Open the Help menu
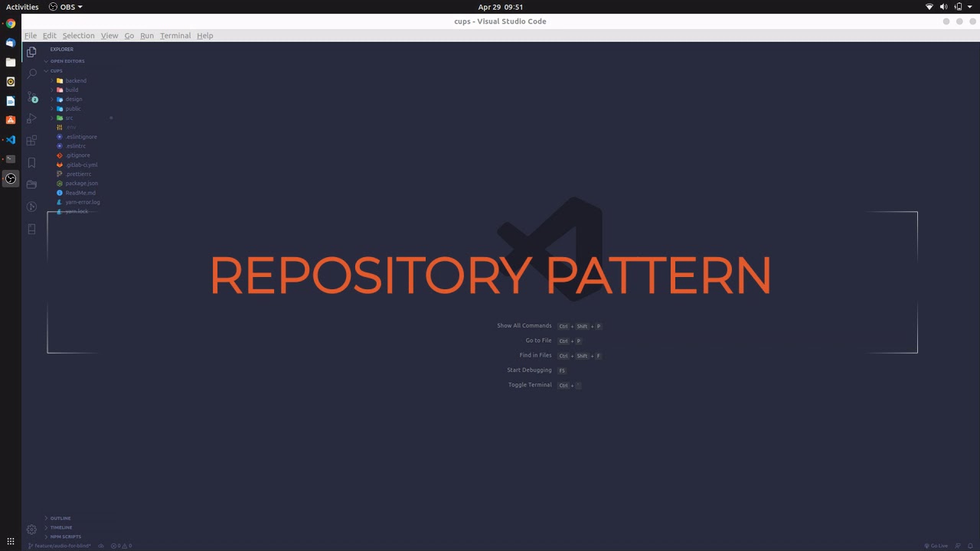The width and height of the screenshot is (980, 551). click(x=204, y=35)
